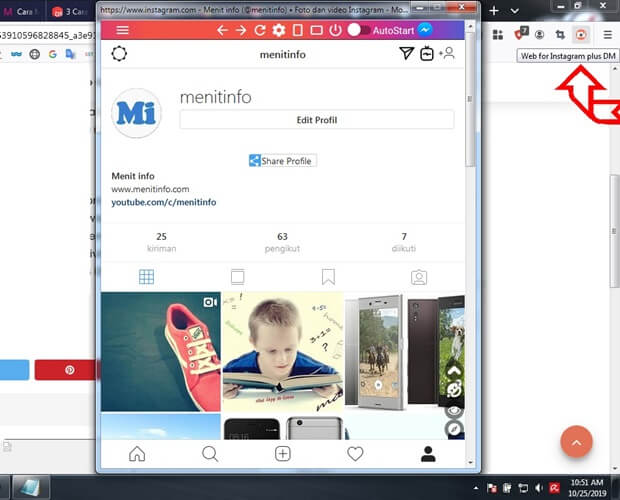Click shield extension icon with 7 badge
Image resolution: width=620 pixels, height=500 pixels.
[x=521, y=33]
